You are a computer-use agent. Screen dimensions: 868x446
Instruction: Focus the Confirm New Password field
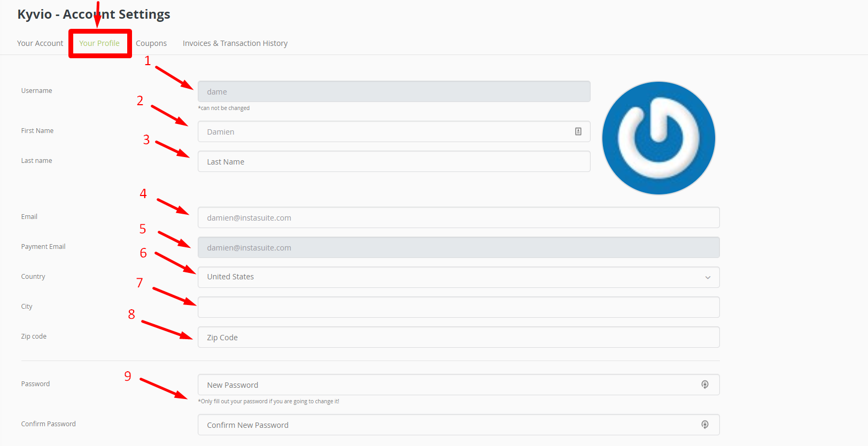coord(459,425)
